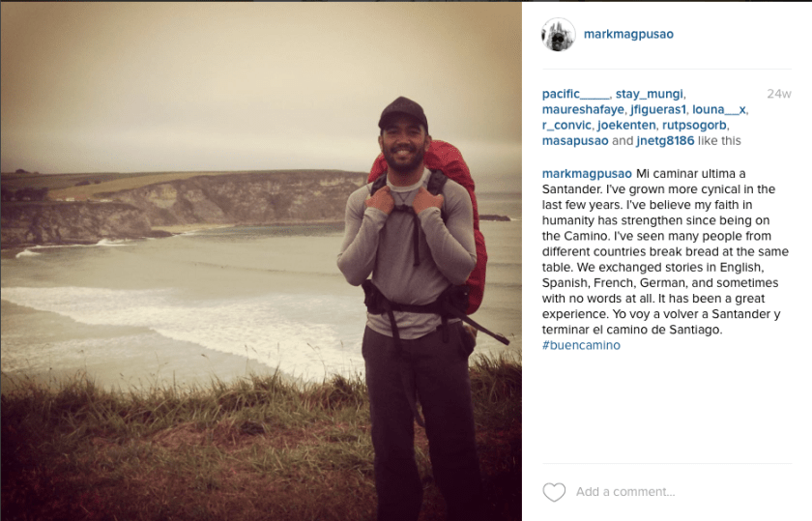The width and height of the screenshot is (812, 521).
Task: Click the 24w post timestamp
Action: pos(779,94)
